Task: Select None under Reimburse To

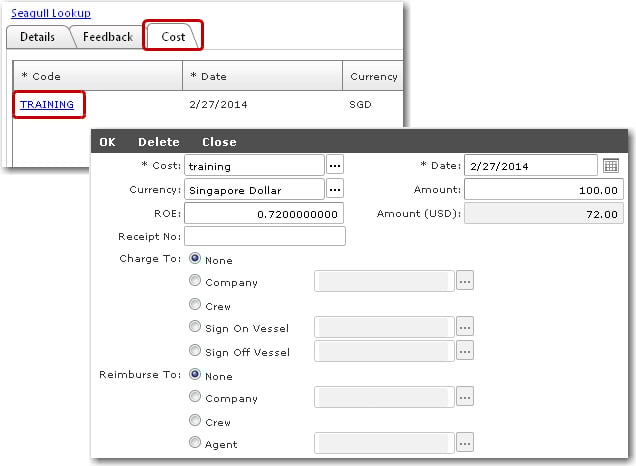Action: 195,376
